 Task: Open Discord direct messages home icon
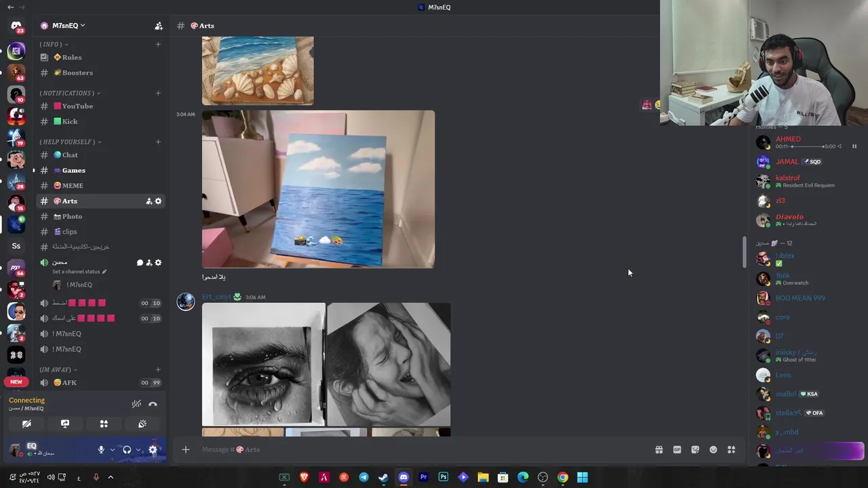[16, 26]
